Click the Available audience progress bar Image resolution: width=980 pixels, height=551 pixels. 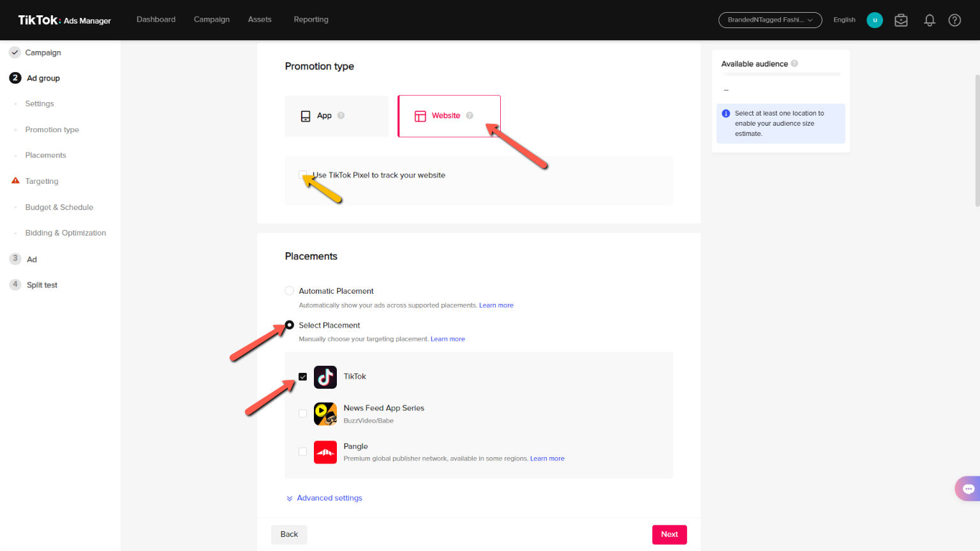782,74
